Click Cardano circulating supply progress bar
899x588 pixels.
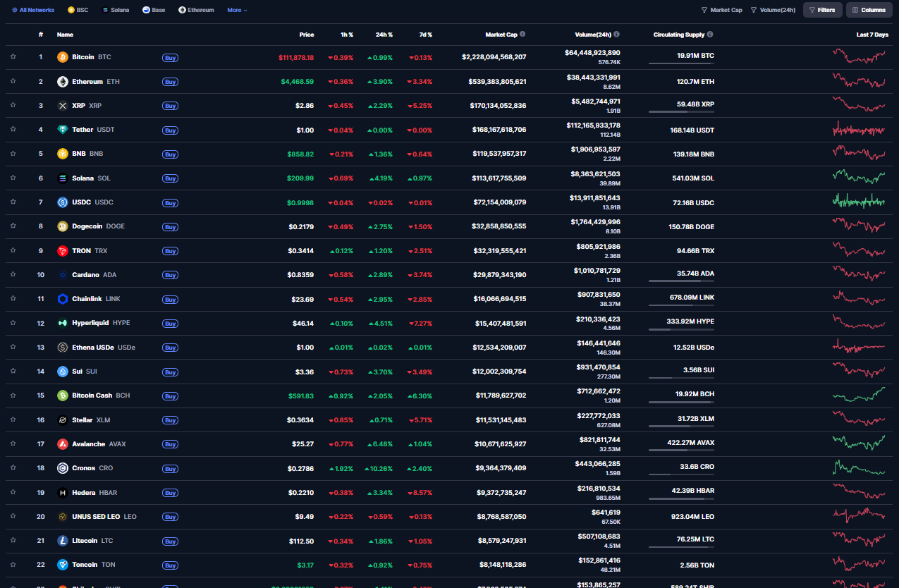[681, 281]
